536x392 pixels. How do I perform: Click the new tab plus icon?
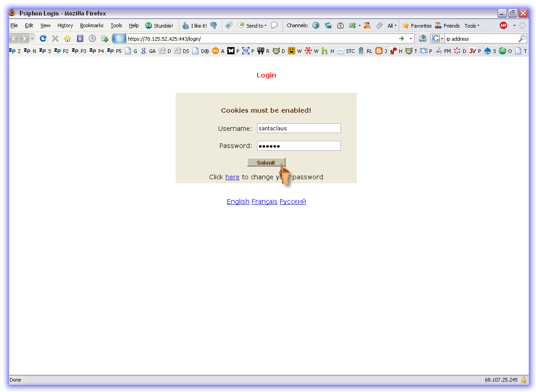coord(105,38)
